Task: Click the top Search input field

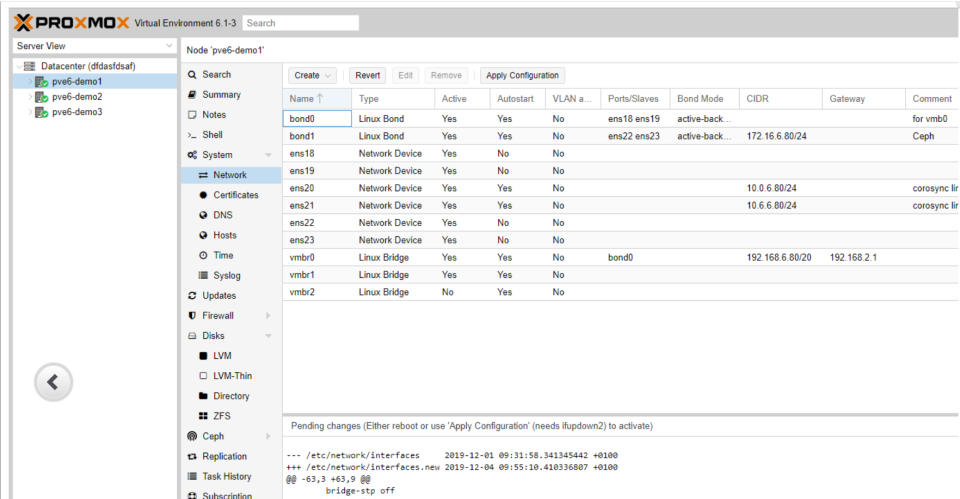Action: [x=301, y=23]
